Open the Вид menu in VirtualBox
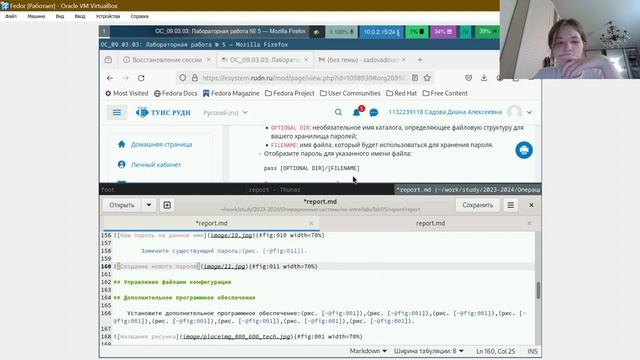The height and width of the screenshot is (360, 640). click(60, 16)
